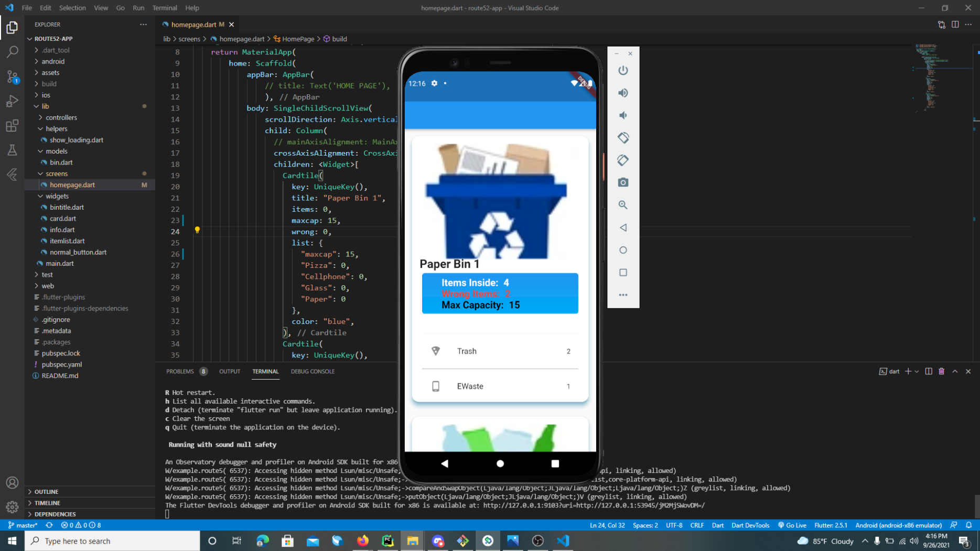Add a new terminal with plus icon
This screenshot has height=551, width=980.
[x=908, y=371]
